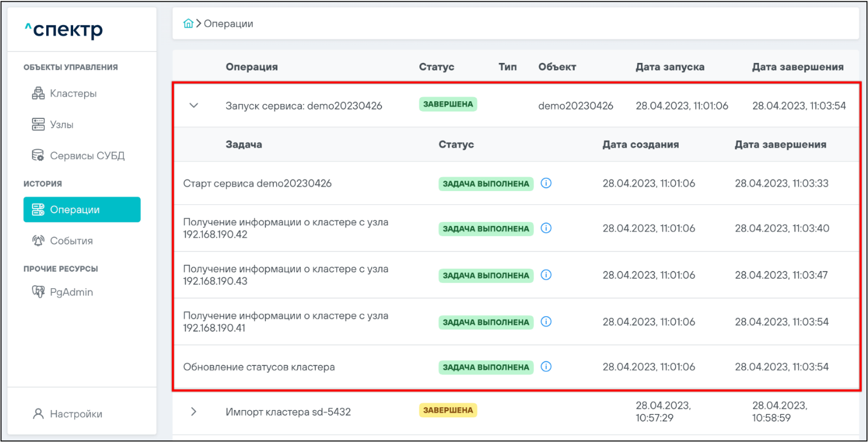Open info icon for Старт сервиса demo20230426
The image size is (868, 442).
[x=546, y=184]
